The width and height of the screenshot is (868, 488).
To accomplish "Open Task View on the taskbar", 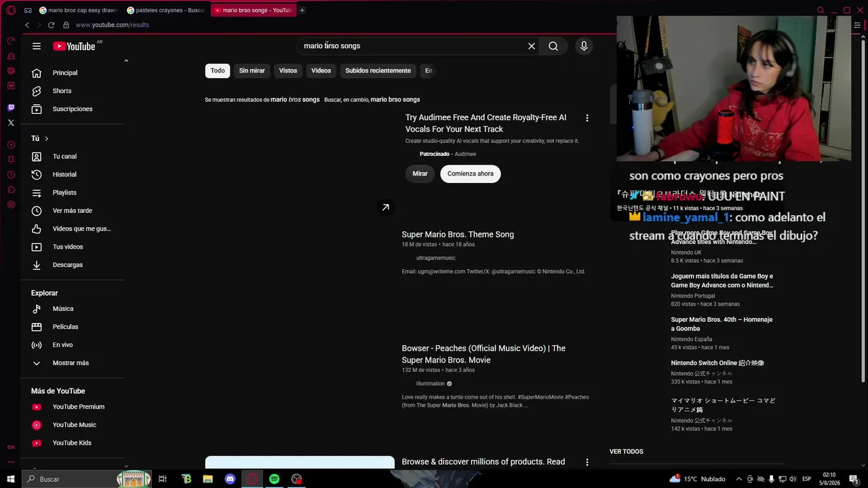I will [x=163, y=479].
